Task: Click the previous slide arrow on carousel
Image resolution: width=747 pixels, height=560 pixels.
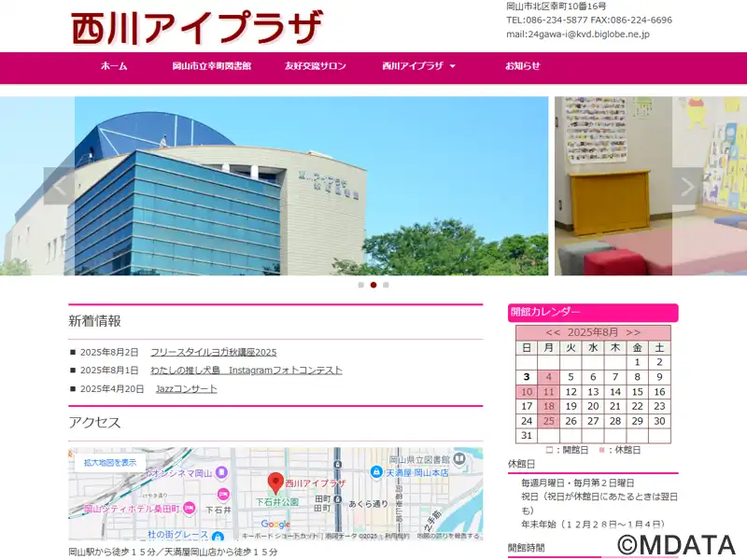Action: [59, 186]
